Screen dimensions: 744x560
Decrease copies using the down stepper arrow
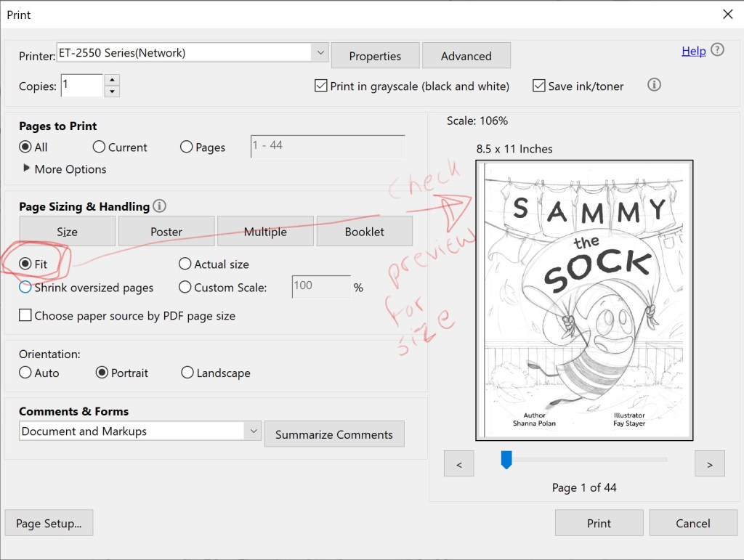(x=113, y=90)
